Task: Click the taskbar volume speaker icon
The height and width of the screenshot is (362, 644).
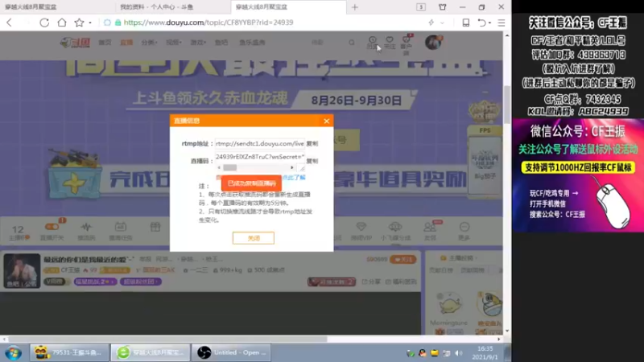Action: 459,353
